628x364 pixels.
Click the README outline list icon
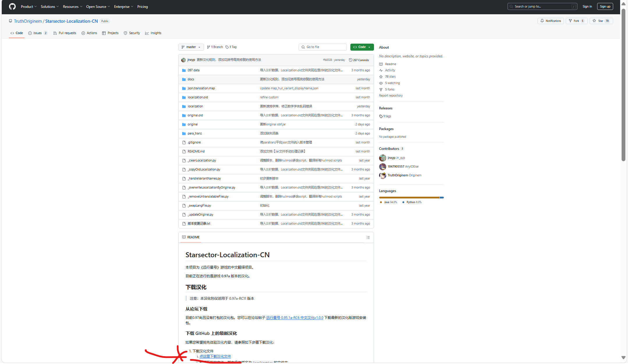pos(368,237)
